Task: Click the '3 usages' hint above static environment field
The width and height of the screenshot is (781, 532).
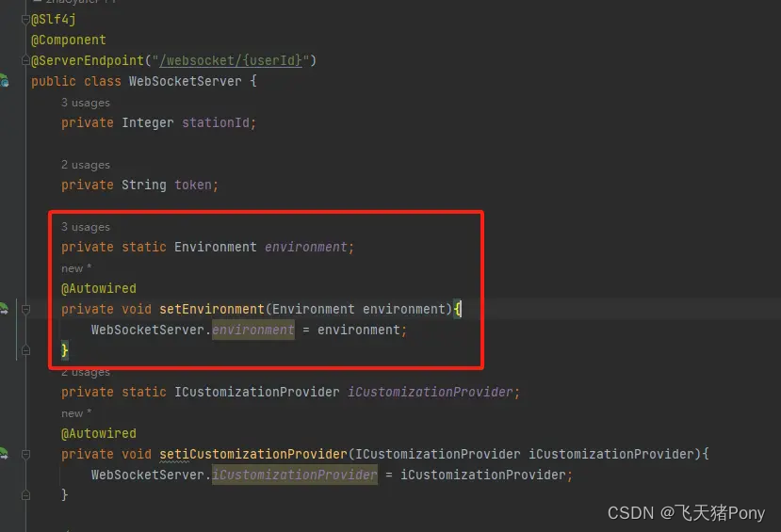Action: coord(85,227)
